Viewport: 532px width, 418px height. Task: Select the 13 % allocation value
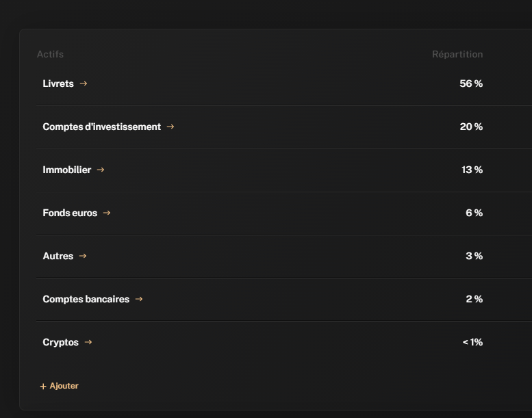tap(472, 170)
